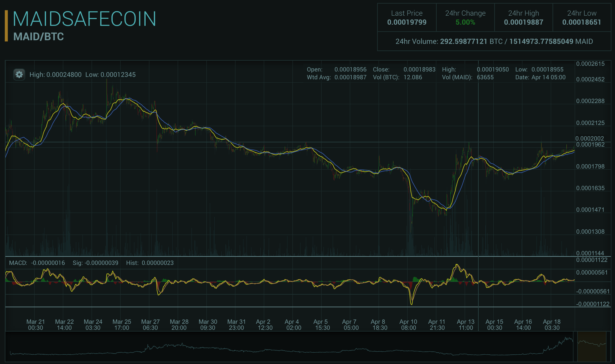Viewport: 615px width, 364px height.
Task: Click the 24hr Low stat box
Action: pyautogui.click(x=582, y=17)
